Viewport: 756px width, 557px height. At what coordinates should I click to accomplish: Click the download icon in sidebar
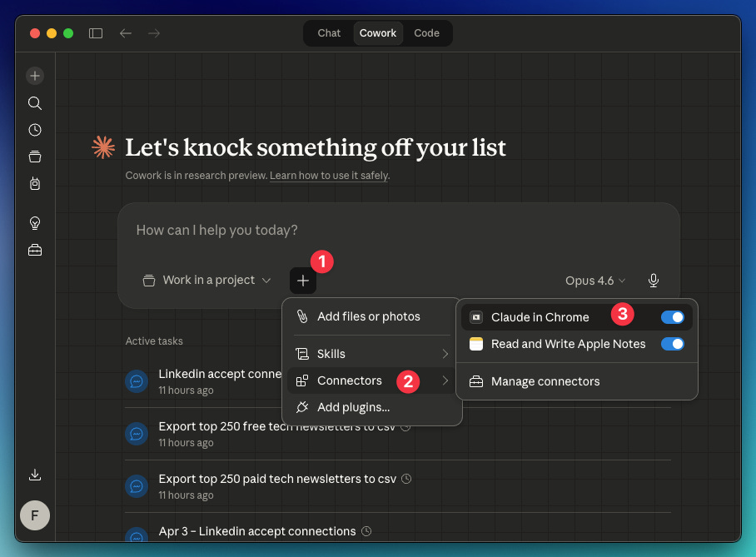click(x=35, y=475)
